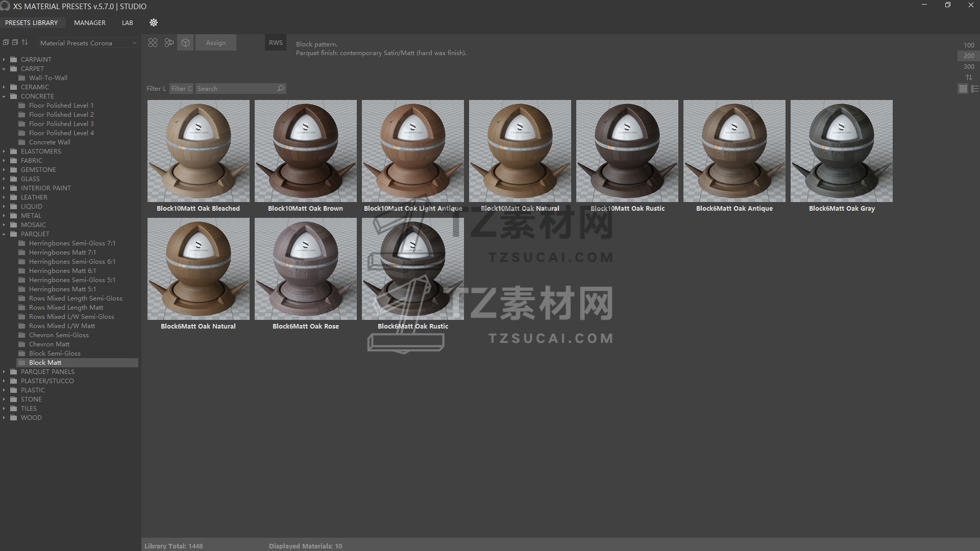Image resolution: width=980 pixels, height=551 pixels.
Task: Open the Material Presets Corona dropdown
Action: point(88,43)
